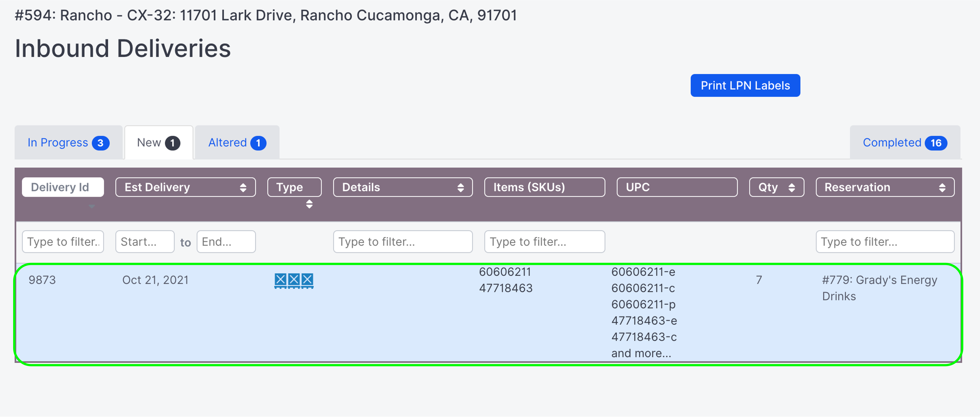Screen dimensions: 980x417
Task: Click the Details column sort icon
Action: (x=461, y=187)
